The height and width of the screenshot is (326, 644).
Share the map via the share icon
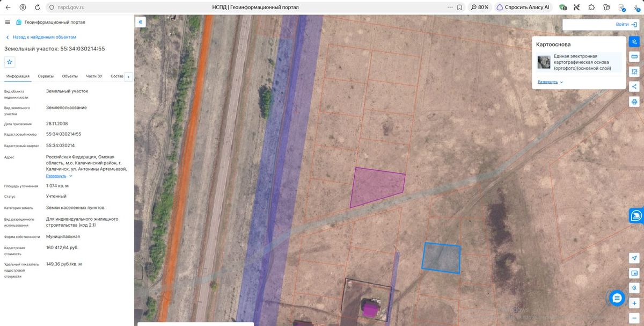634,86
